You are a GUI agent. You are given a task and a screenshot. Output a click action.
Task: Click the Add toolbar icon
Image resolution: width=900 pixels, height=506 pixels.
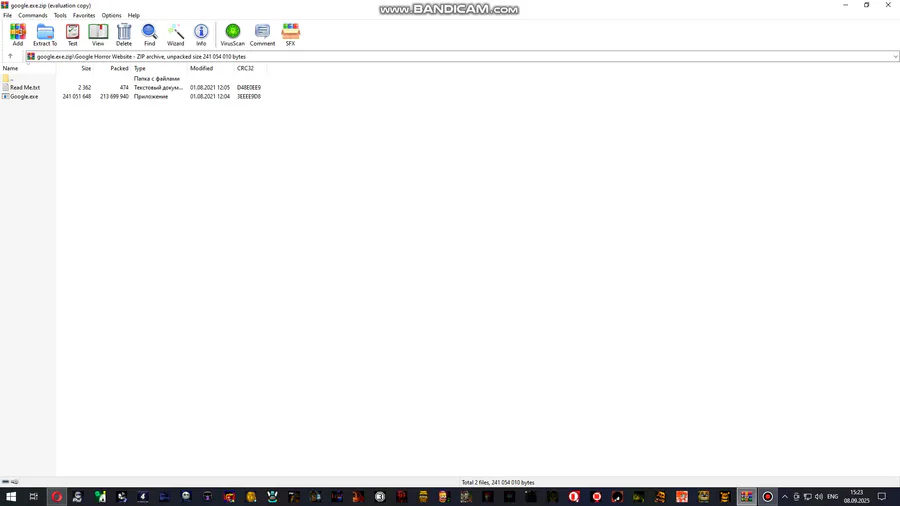click(x=18, y=34)
